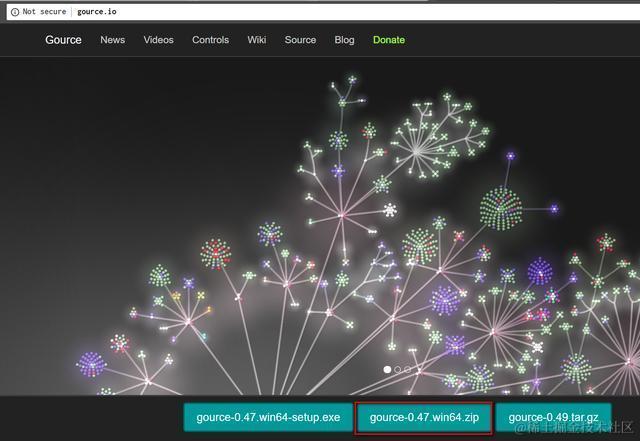Download gource-0.49.tar.gz

(x=553, y=417)
